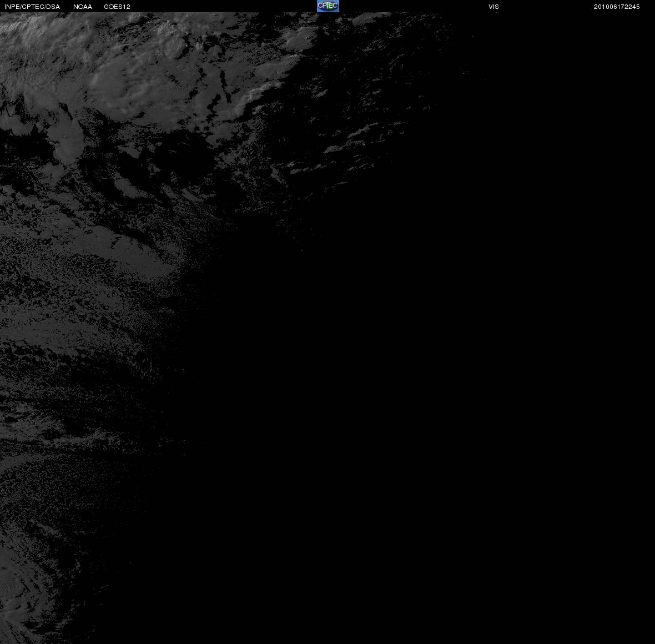Click the 201006172245 timestamp text
The height and width of the screenshot is (644, 655).
point(617,7)
